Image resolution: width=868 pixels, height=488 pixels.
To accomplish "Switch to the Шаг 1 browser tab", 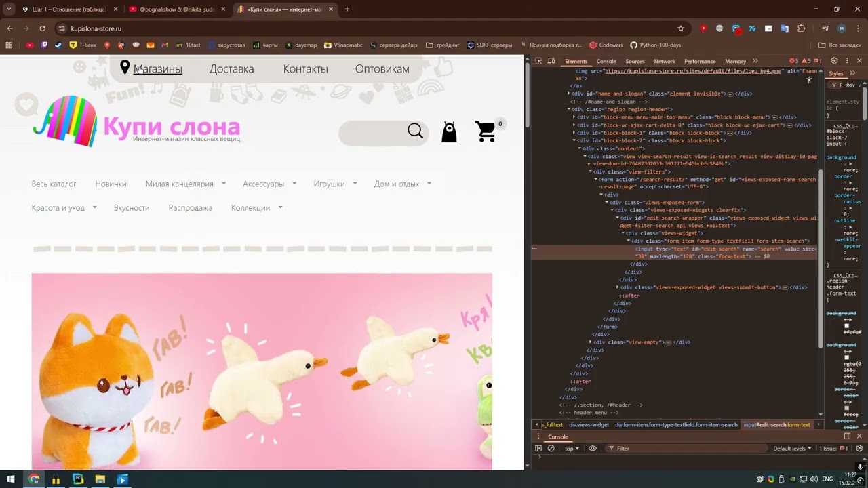I will 69,9.
